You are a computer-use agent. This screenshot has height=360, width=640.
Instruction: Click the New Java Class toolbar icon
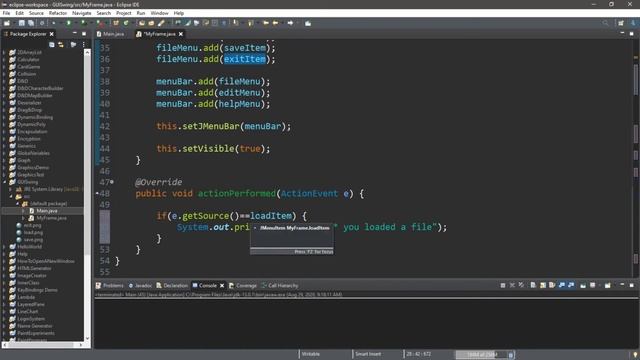[x=126, y=23]
